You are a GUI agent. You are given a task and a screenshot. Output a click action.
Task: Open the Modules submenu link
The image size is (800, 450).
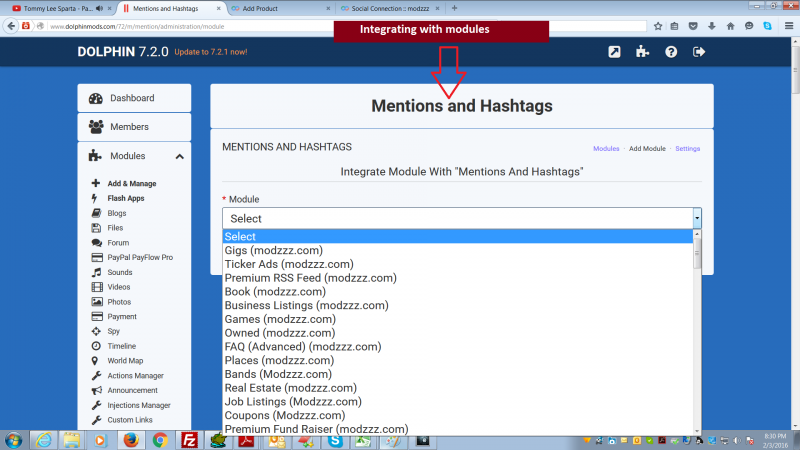pyautogui.click(x=606, y=148)
